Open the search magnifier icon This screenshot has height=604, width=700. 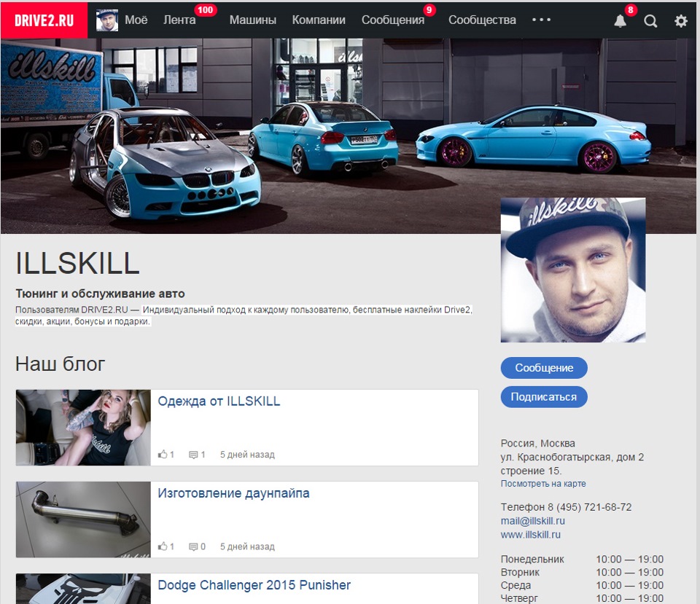coord(650,20)
